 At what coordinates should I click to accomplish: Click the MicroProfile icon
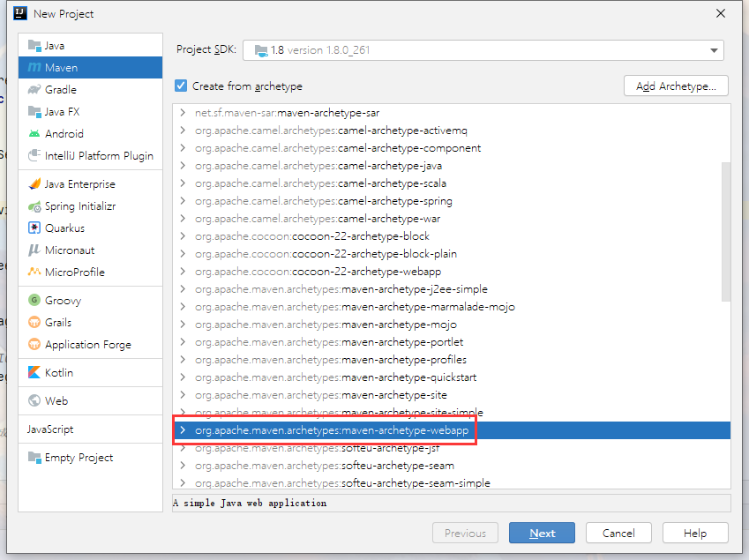[34, 272]
